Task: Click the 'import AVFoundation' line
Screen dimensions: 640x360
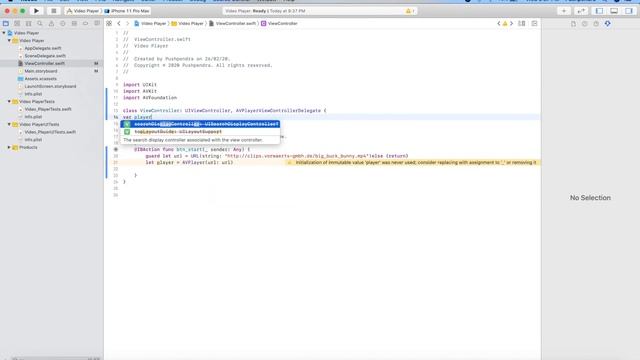Action: [x=150, y=98]
